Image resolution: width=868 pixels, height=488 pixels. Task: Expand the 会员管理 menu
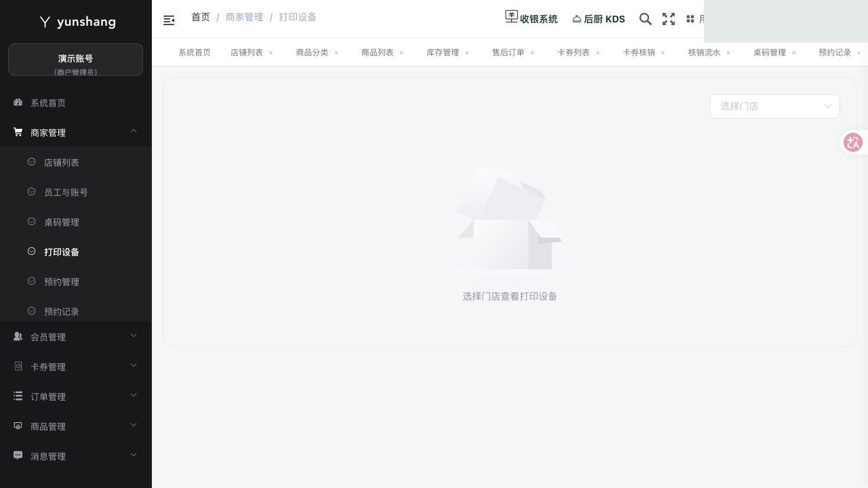point(75,337)
